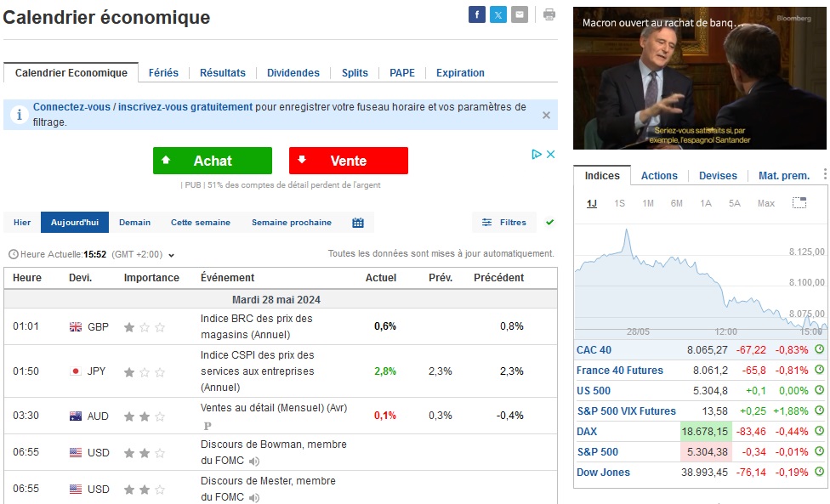Close the Achat/Vente advertisement

pos(550,154)
